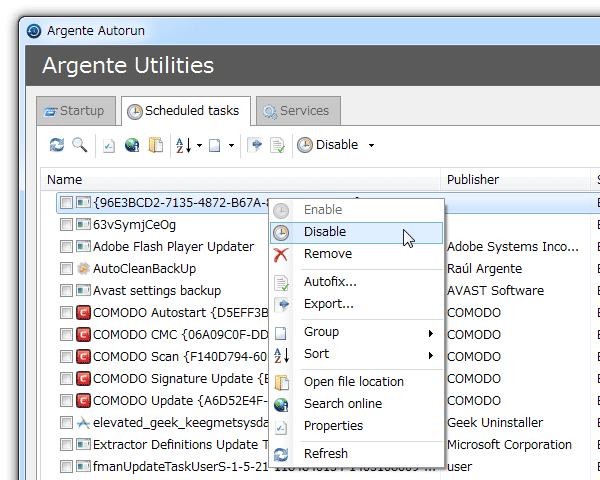Viewport: 600px width, 480px height.
Task: Open Properties from the context menu
Action: (356, 426)
